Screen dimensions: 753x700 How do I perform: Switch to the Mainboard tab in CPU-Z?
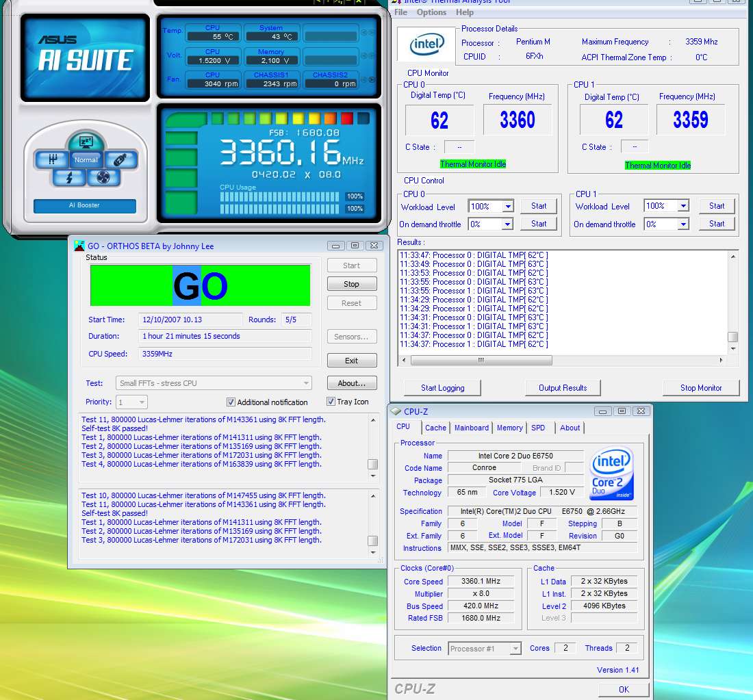[x=472, y=428]
